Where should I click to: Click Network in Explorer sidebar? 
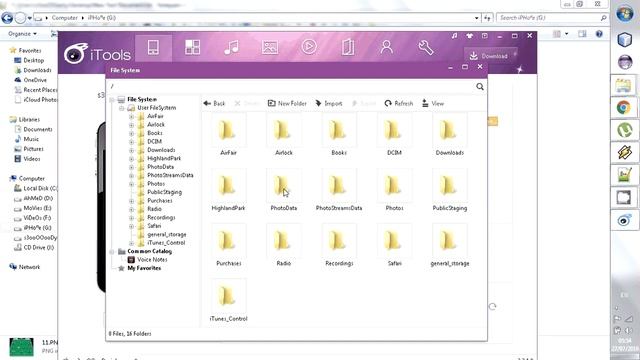pyautogui.click(x=29, y=267)
